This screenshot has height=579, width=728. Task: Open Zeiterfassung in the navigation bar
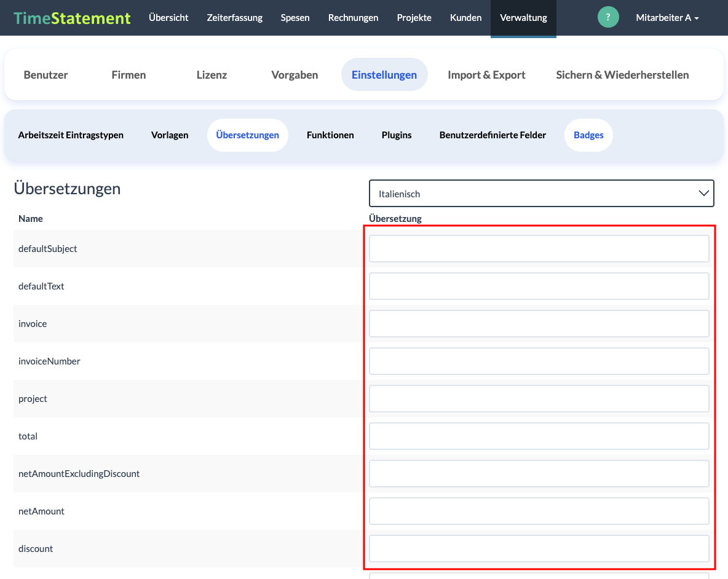(x=234, y=18)
